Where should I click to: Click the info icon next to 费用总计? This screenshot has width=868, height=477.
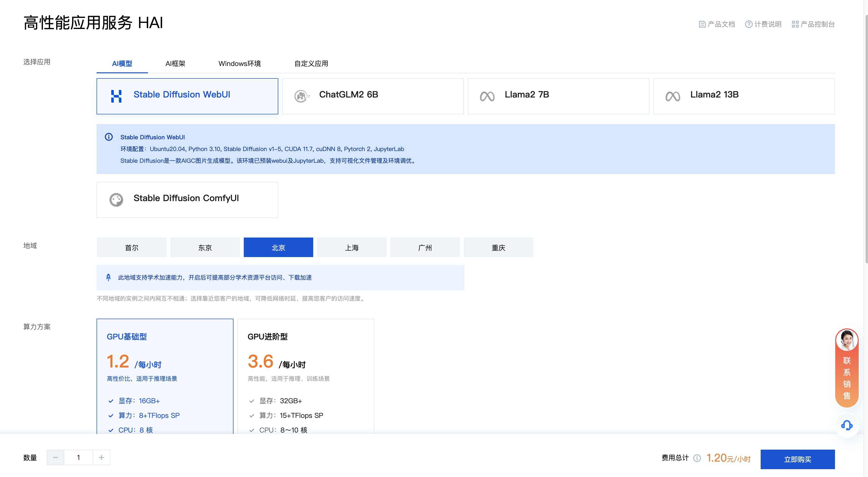tap(697, 458)
